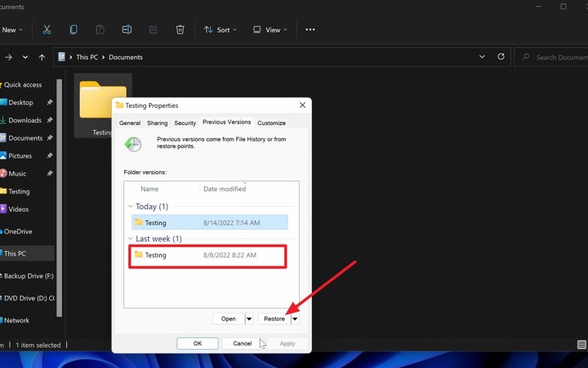Open Videos in the sidebar
This screenshot has height=368, width=588.
coord(18,209)
